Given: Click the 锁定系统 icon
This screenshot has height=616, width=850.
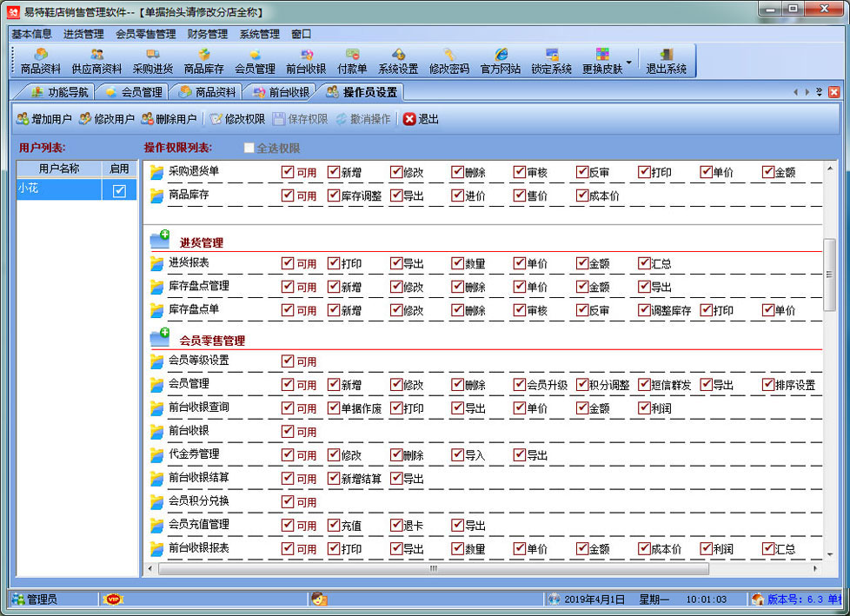Looking at the screenshot, I should click(552, 61).
